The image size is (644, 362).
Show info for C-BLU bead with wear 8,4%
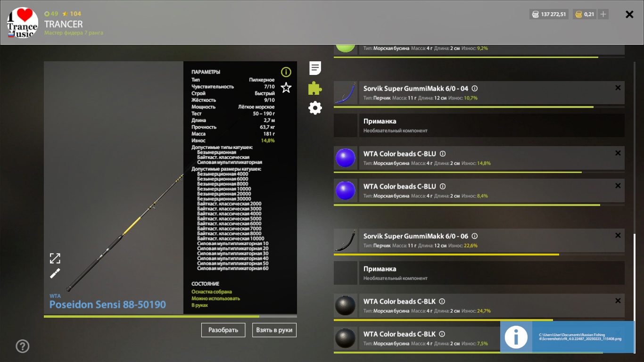point(443,186)
